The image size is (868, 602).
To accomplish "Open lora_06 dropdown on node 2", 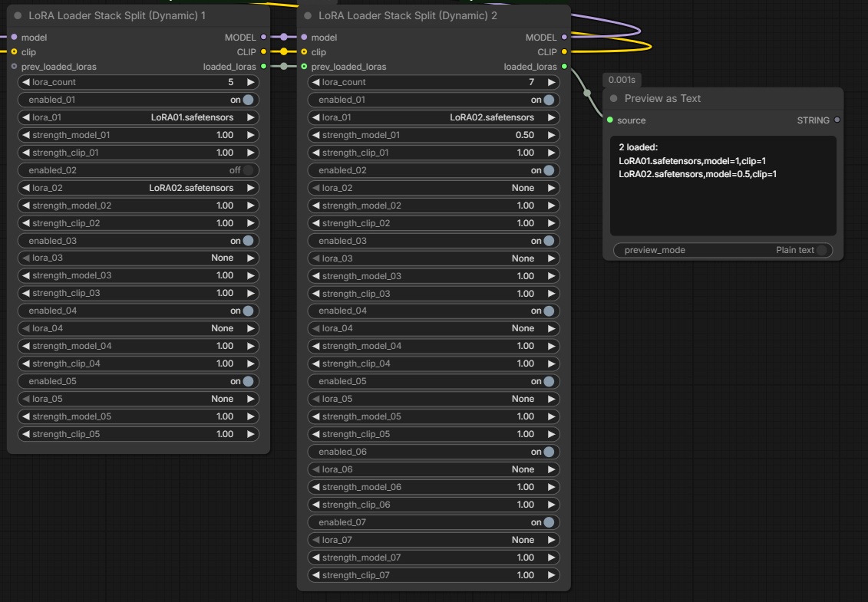I will pos(434,469).
